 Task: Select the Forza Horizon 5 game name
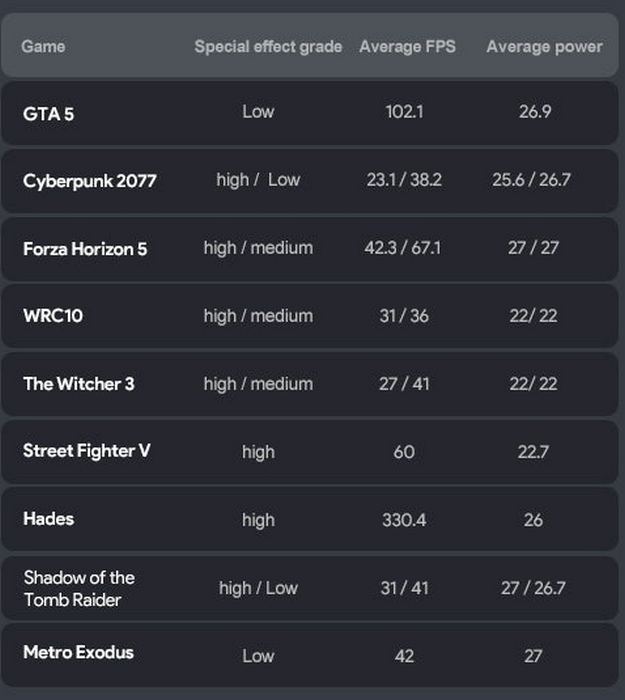[85, 248]
